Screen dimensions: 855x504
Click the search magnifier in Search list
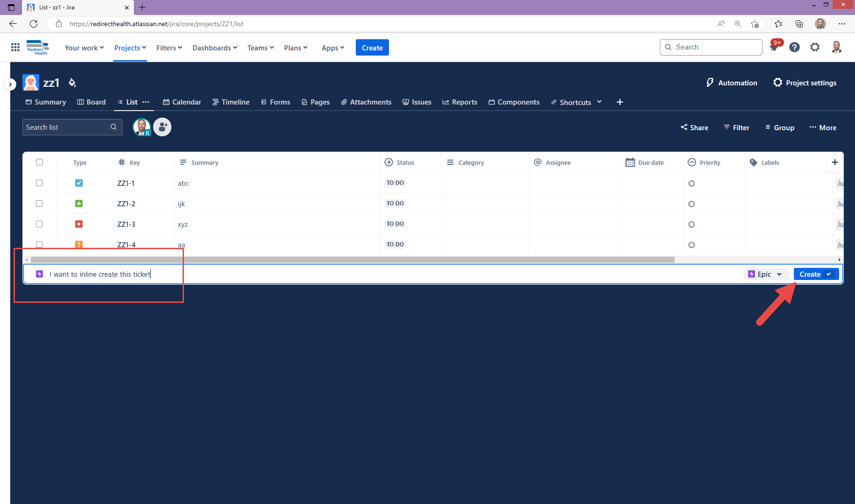click(113, 127)
